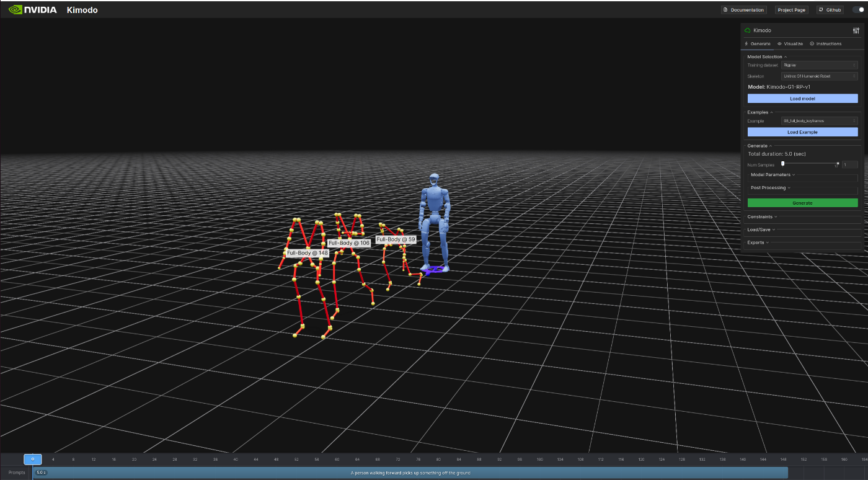Image resolution: width=868 pixels, height=480 pixels.
Task: Expand the Load/Save section
Action: coord(761,230)
